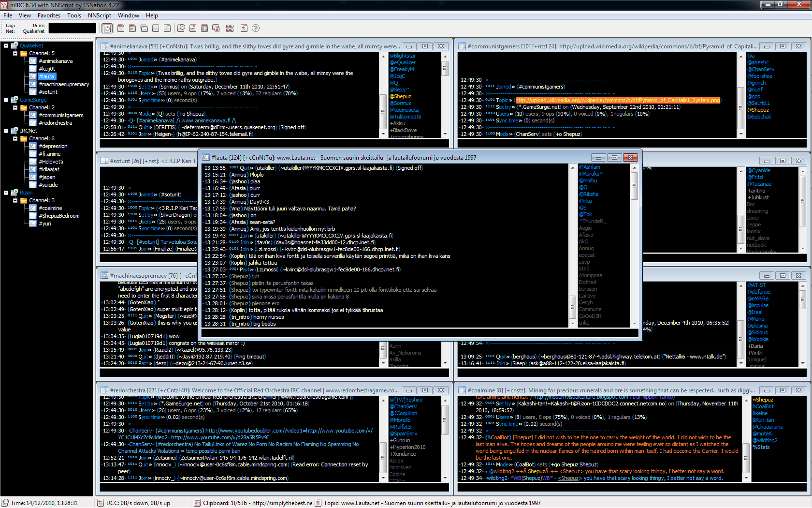Select @Kuroko^ in the #lauta nick list
This screenshot has height=508, width=812.
[591, 174]
